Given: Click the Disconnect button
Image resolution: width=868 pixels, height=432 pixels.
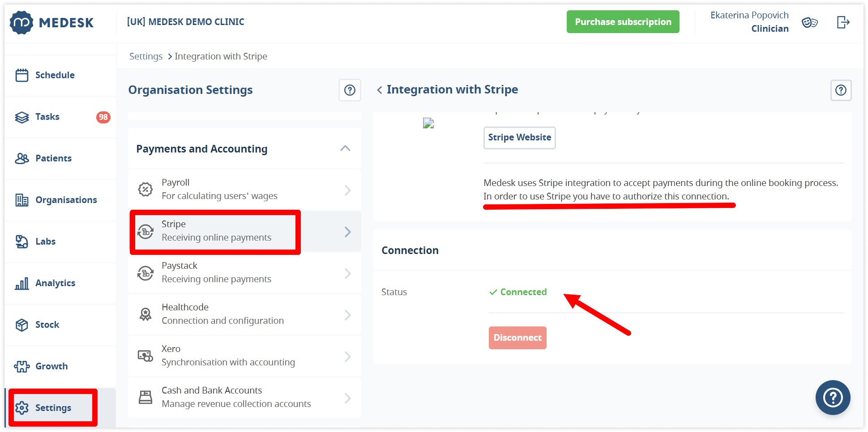Looking at the screenshot, I should tap(517, 338).
